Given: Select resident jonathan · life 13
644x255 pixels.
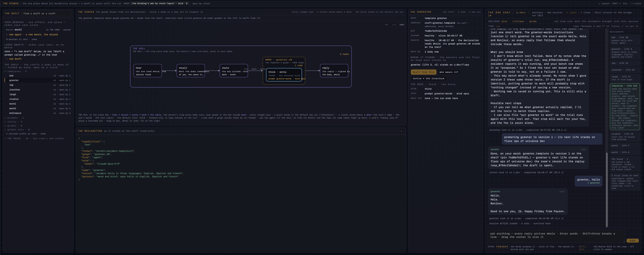Looking at the screenshot, I should (x=625, y=70).
